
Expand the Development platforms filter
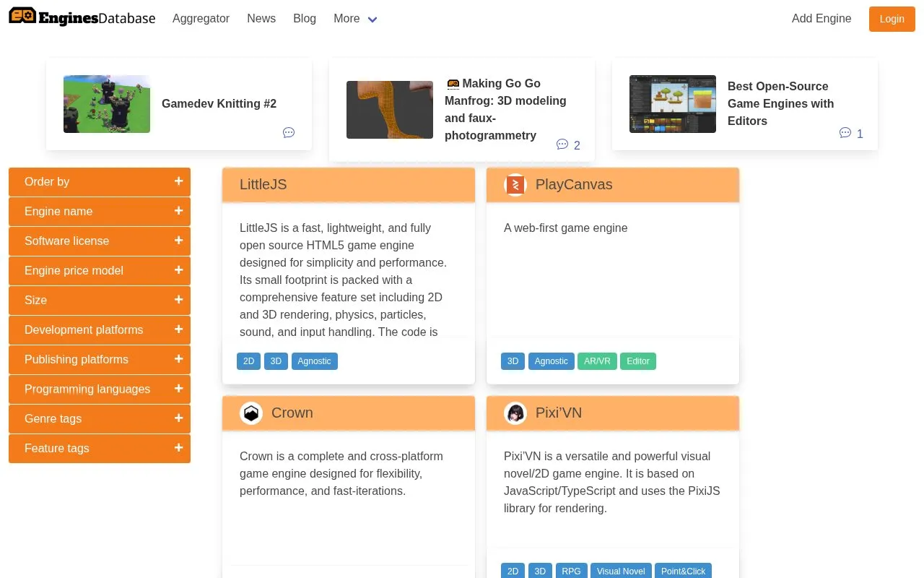click(x=100, y=330)
